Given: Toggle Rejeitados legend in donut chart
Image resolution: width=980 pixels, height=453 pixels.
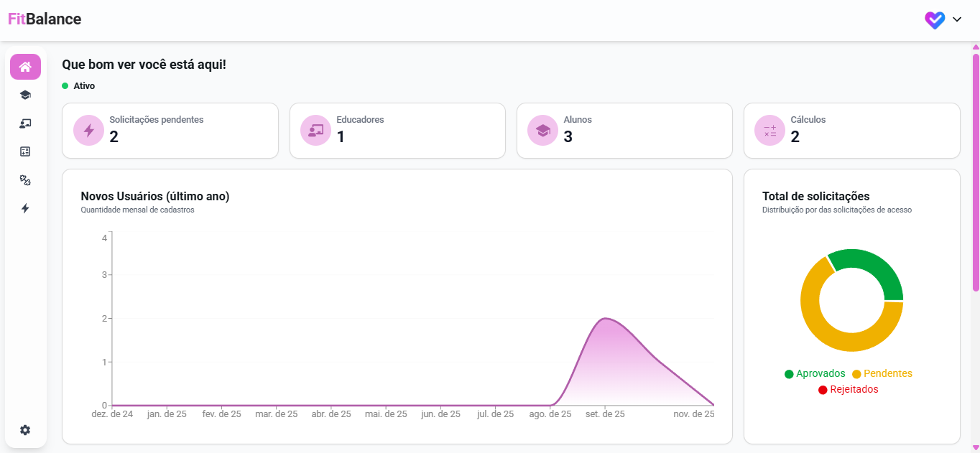Looking at the screenshot, I should pyautogui.click(x=848, y=390).
